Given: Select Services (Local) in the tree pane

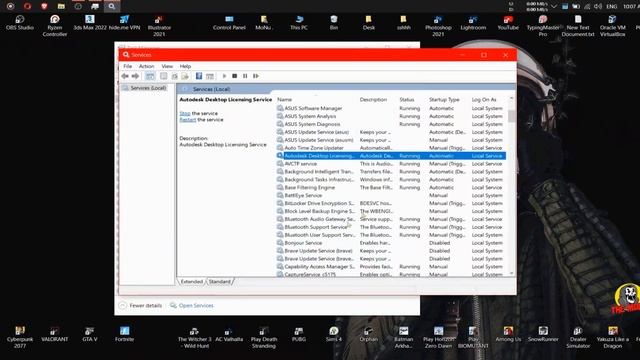Looking at the screenshot, I should coord(148,88).
